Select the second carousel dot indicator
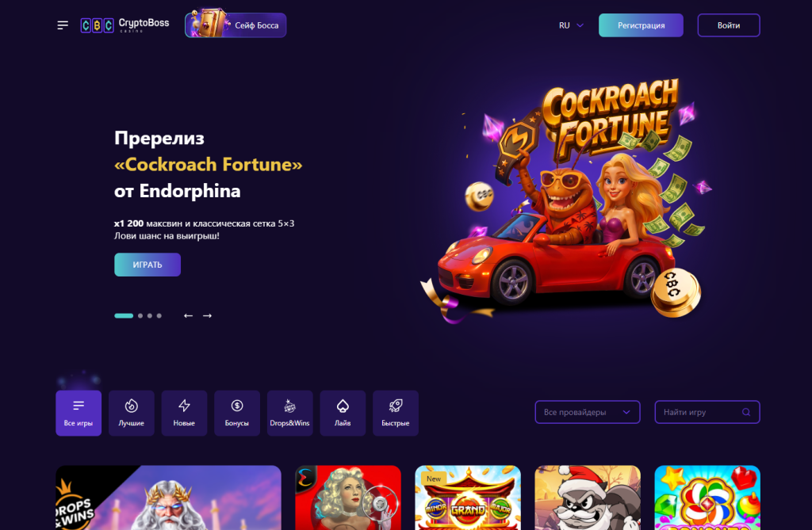This screenshot has width=812, height=530. point(140,316)
